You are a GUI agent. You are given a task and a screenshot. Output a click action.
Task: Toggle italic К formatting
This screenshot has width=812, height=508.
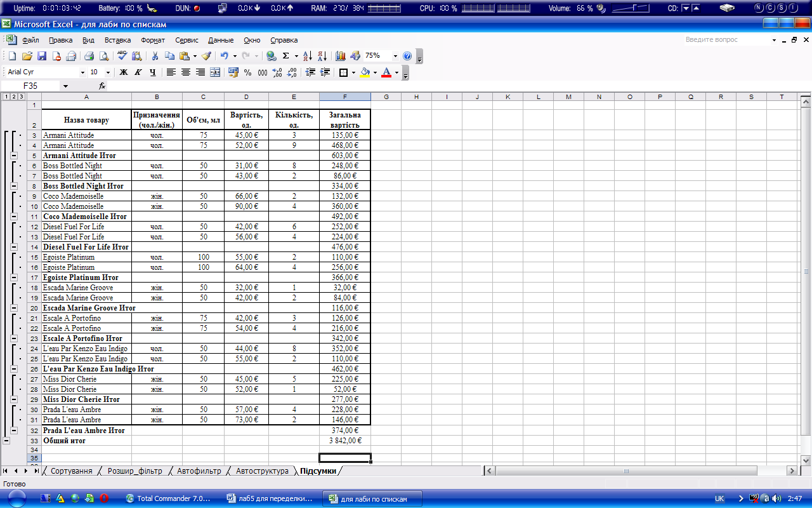coord(138,72)
